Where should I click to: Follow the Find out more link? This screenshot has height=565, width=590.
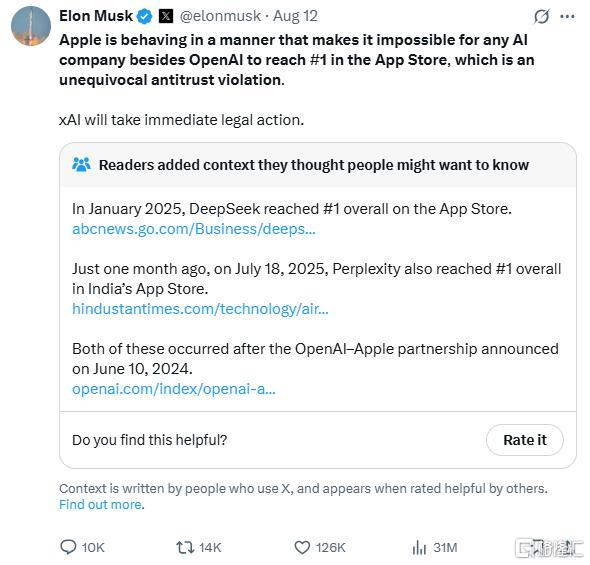click(x=102, y=504)
